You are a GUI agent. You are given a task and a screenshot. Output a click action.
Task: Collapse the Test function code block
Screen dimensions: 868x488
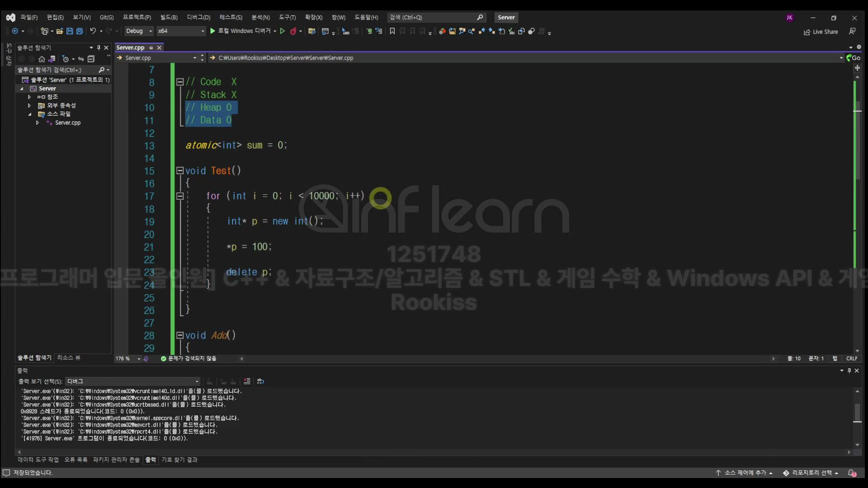pos(179,171)
